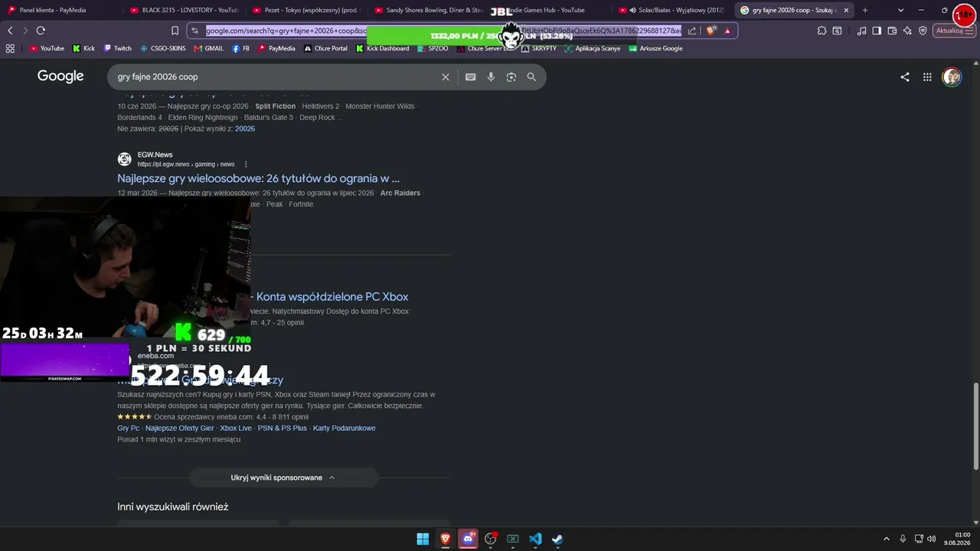The image size is (980, 551).
Task: Switch to the Pezet - Tokyo tab
Action: pos(305,10)
